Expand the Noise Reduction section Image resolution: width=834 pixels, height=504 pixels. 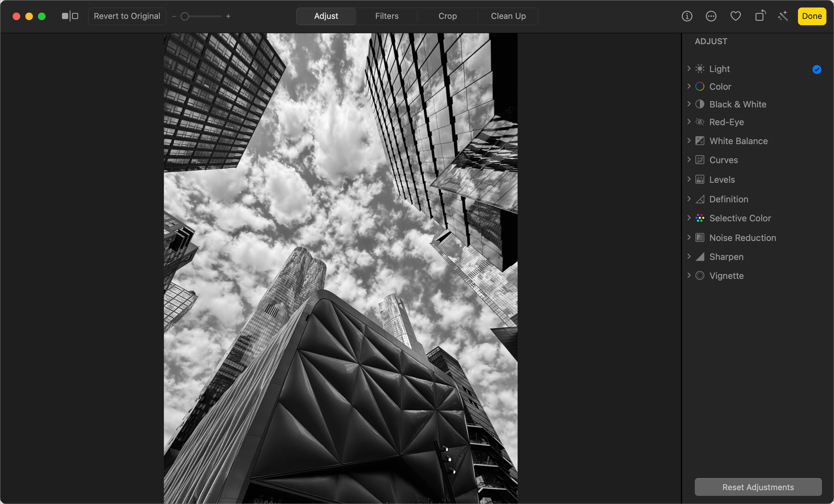[x=689, y=237]
